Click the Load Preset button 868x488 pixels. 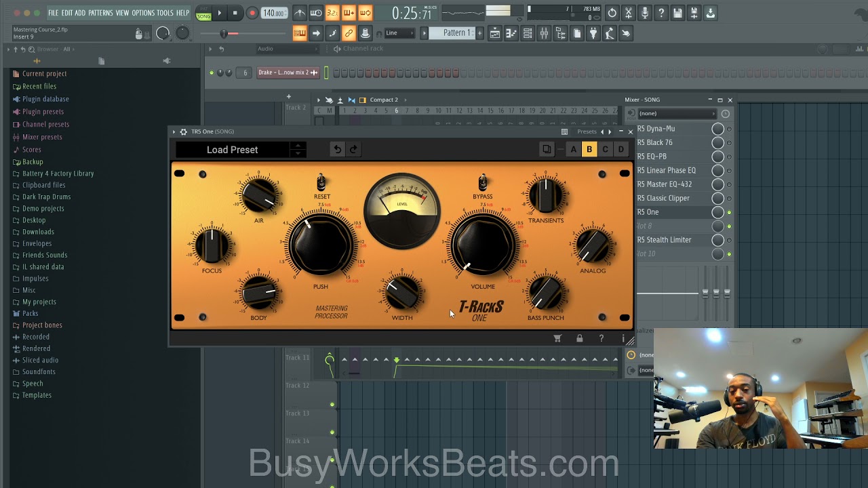tap(233, 150)
